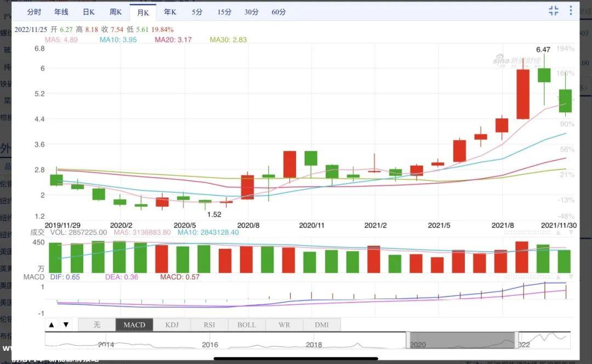Click the up triangle indicator button
This screenshot has height=364, width=592.
pos(52,325)
